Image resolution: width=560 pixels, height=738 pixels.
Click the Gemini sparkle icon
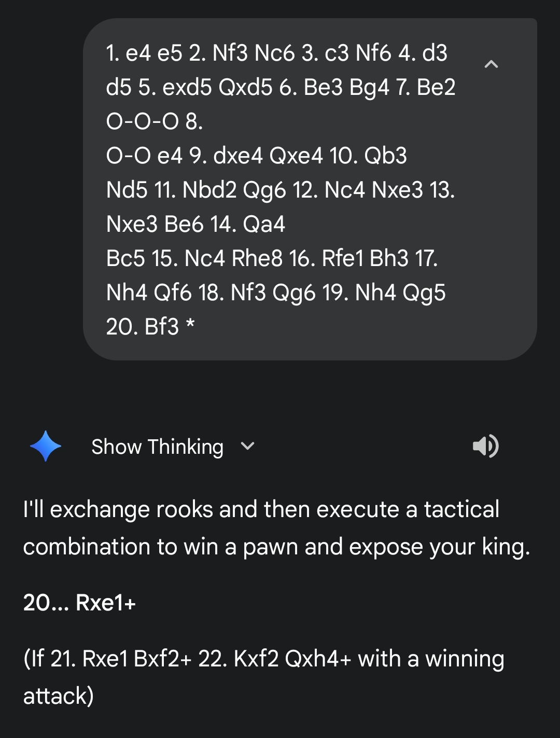(x=46, y=446)
